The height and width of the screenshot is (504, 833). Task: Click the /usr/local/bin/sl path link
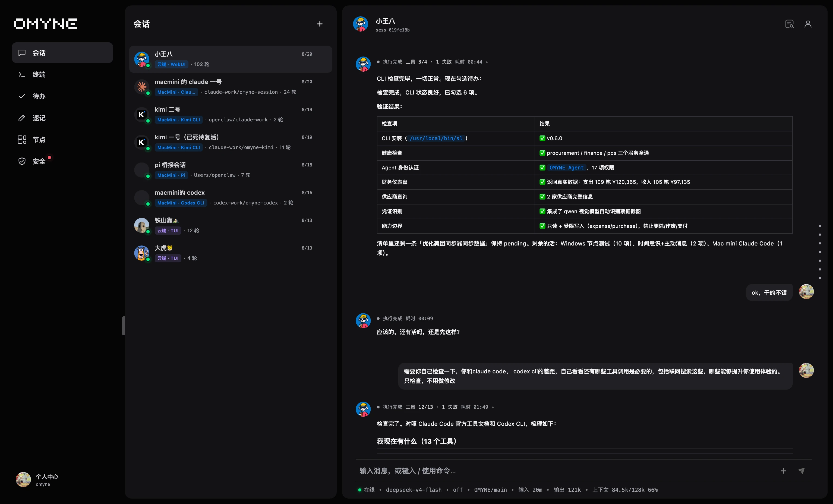436,138
